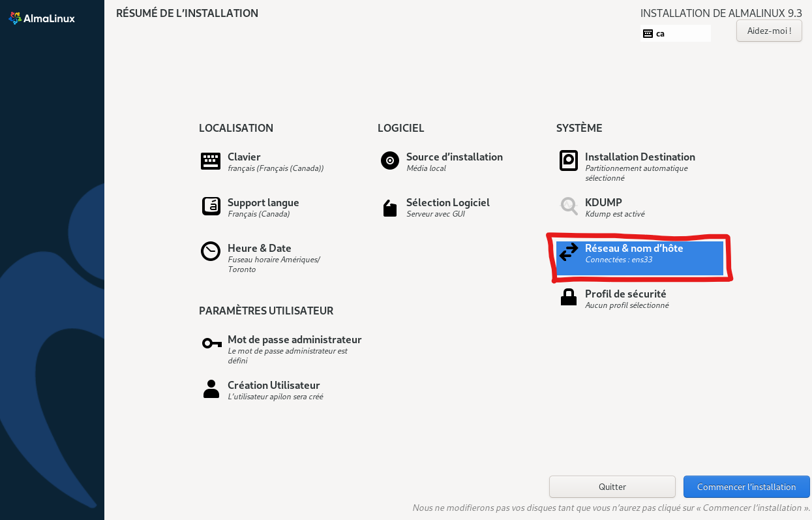
Task: Select the Source d'installation disc icon
Action: pos(390,161)
